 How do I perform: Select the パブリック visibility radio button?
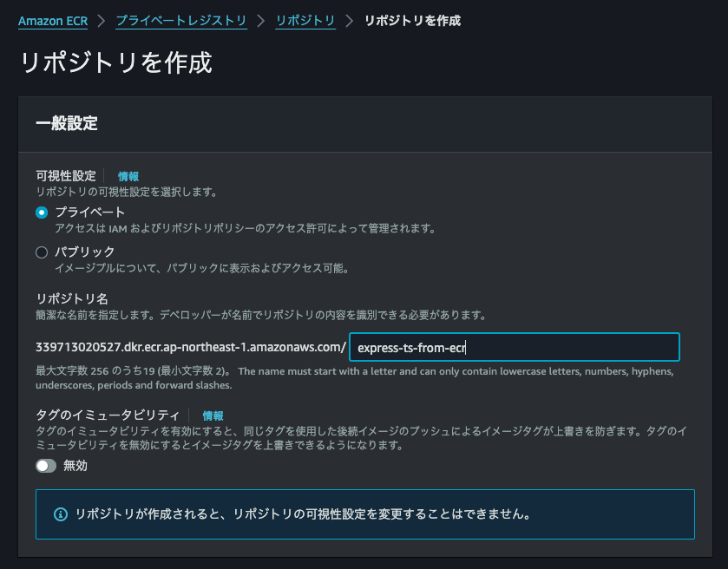pos(42,252)
